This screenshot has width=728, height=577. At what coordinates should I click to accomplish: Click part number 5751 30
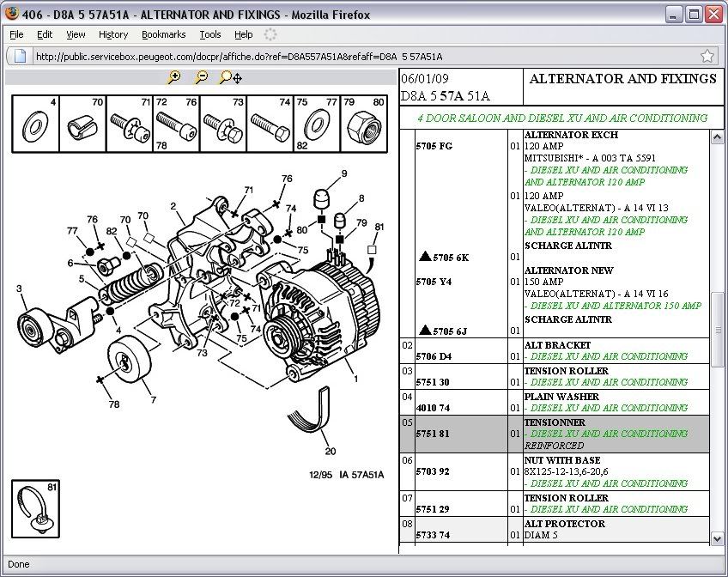(x=433, y=381)
